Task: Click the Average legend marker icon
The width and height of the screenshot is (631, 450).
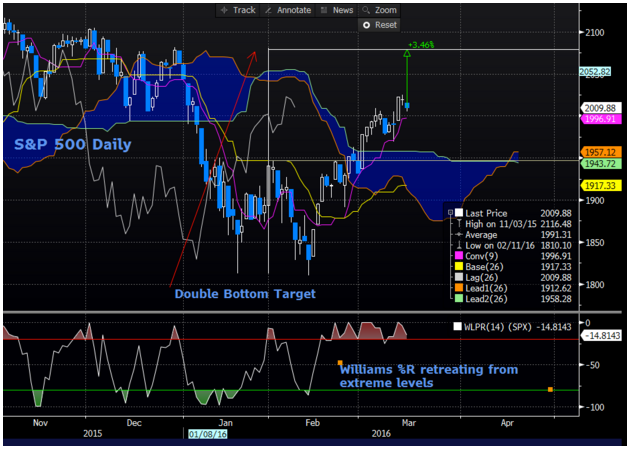Action: pos(459,234)
